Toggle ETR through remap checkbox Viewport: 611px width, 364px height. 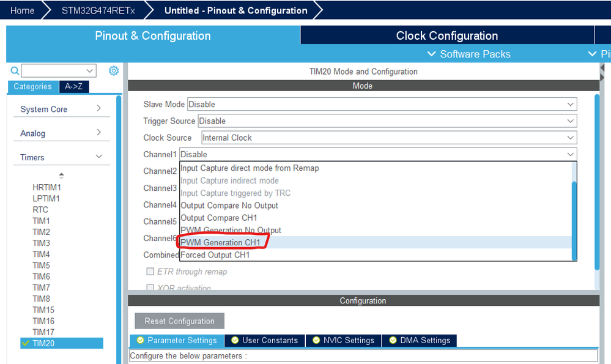click(x=150, y=271)
